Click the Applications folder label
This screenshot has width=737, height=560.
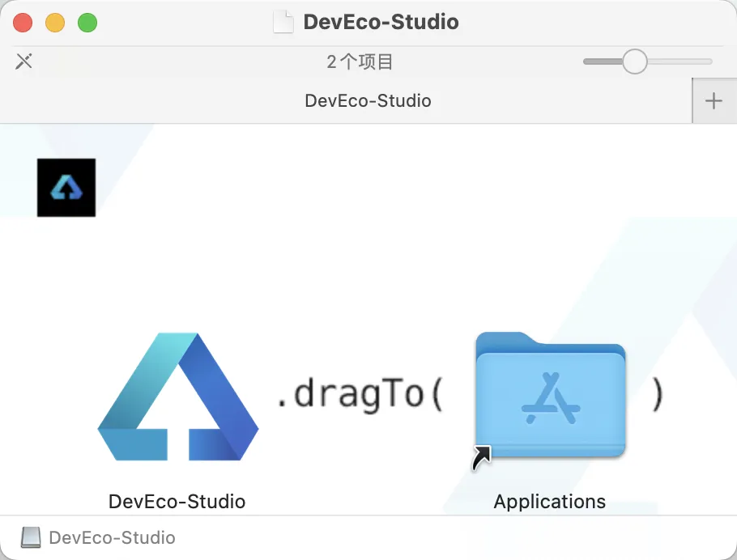click(x=549, y=502)
